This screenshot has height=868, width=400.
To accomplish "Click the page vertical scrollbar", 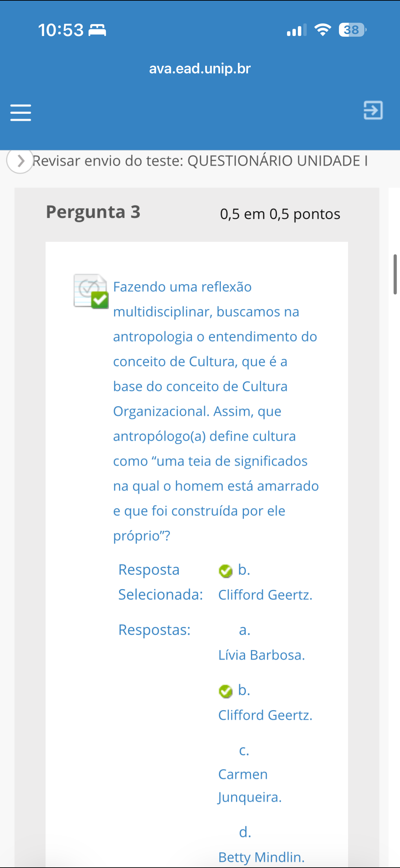I will (x=395, y=274).
